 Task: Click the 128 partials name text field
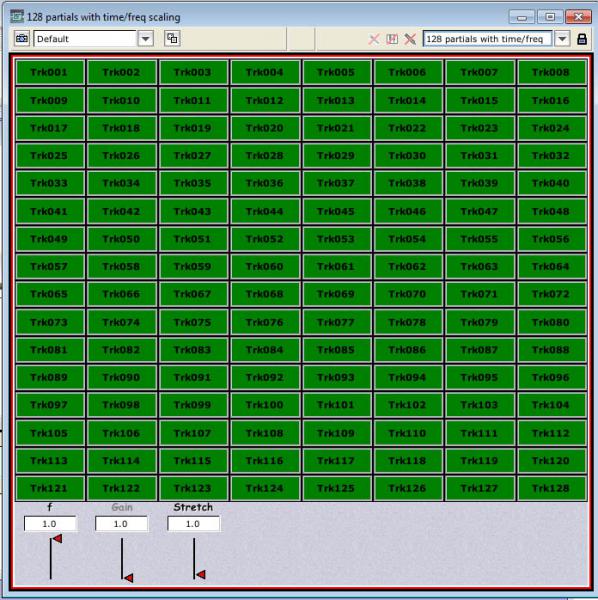pyautogui.click(x=487, y=39)
